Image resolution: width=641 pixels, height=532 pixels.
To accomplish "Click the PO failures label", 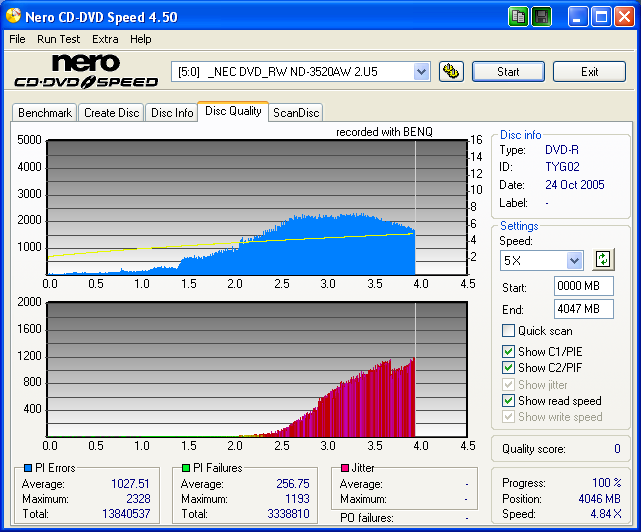I will tap(367, 518).
